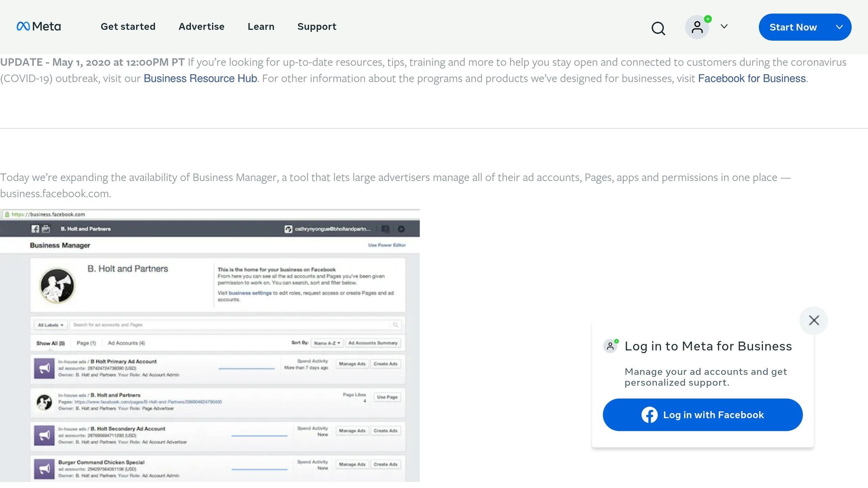
Task: Open the B-Holt-and-Partners facebook page URL
Action: 148,402
